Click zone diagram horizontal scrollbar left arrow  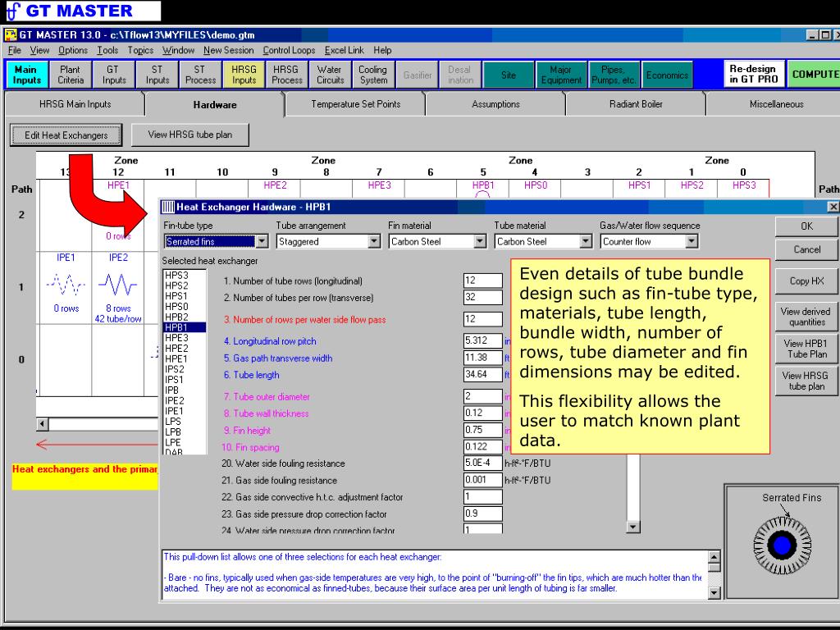43,424
